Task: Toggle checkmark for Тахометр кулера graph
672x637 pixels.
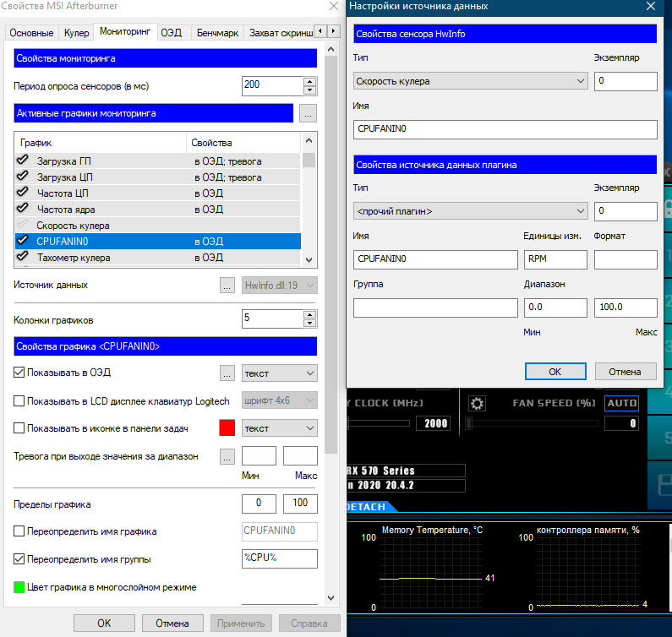Action: [23, 256]
